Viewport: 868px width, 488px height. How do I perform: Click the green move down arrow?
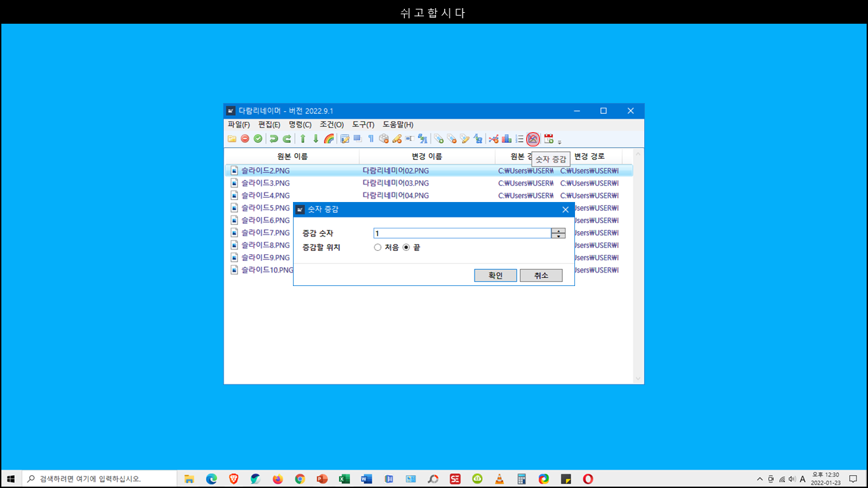(315, 139)
